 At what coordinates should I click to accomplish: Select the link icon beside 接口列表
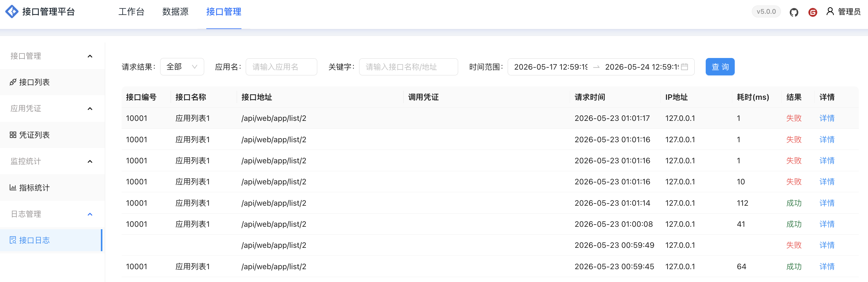point(13,82)
